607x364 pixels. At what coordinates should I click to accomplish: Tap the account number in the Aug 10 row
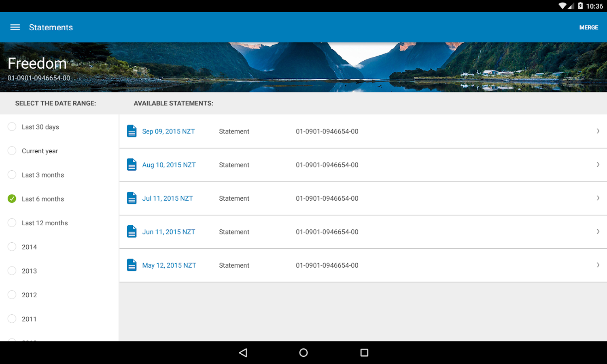pyautogui.click(x=327, y=165)
